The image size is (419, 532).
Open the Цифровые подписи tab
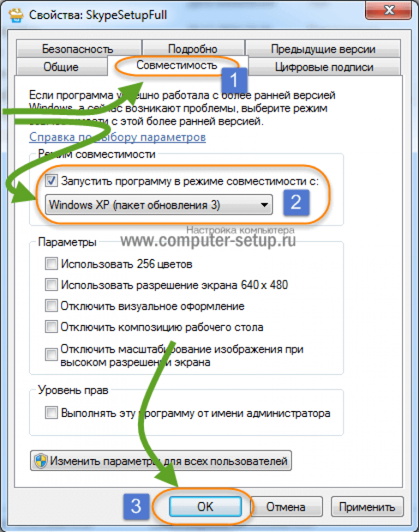(324, 66)
